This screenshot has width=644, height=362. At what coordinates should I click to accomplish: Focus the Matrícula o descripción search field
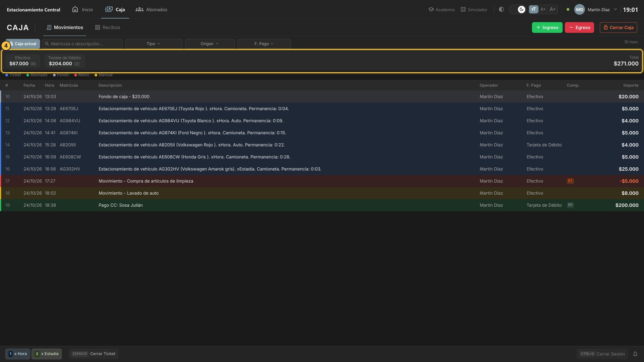click(x=83, y=44)
